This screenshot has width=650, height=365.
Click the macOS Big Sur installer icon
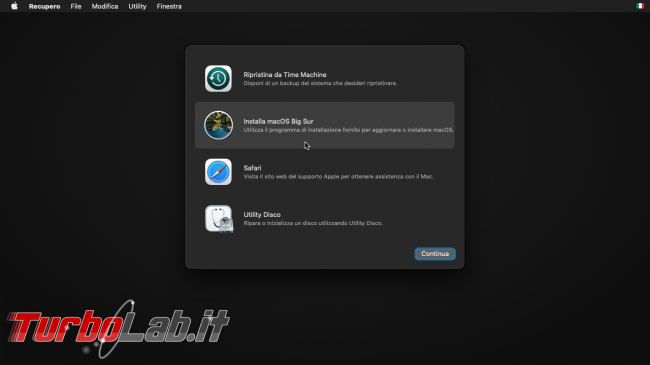(x=218, y=125)
